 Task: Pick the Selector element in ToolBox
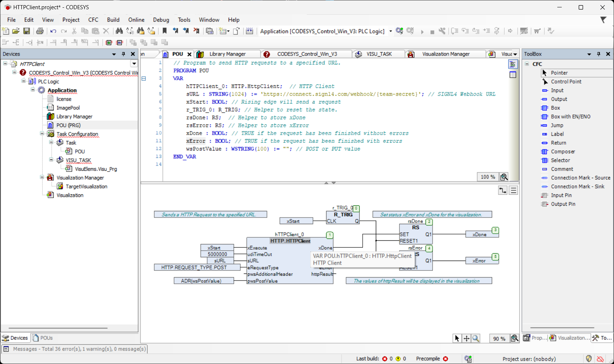[560, 160]
